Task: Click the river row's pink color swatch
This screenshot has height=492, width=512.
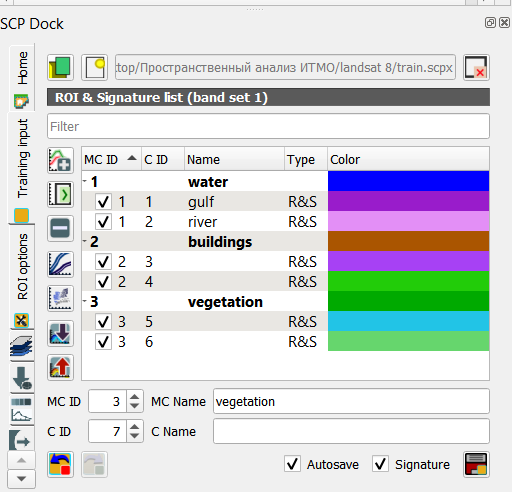Action: tap(408, 221)
